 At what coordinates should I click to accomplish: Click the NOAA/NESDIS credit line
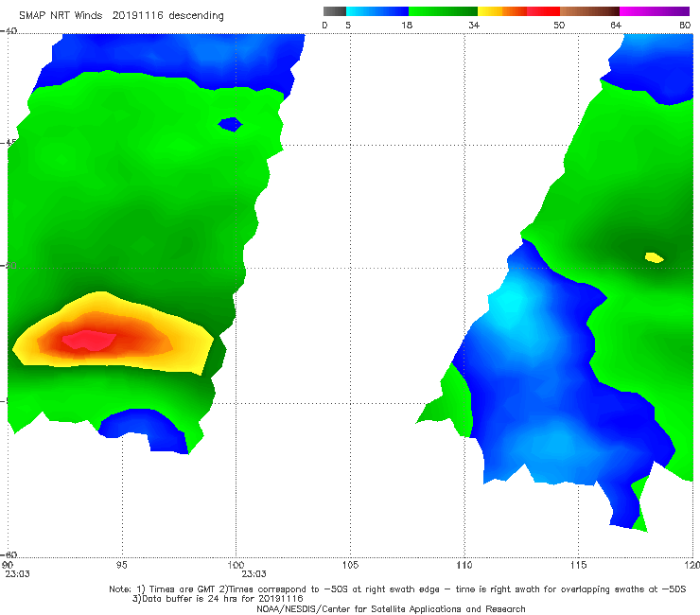[391, 608]
